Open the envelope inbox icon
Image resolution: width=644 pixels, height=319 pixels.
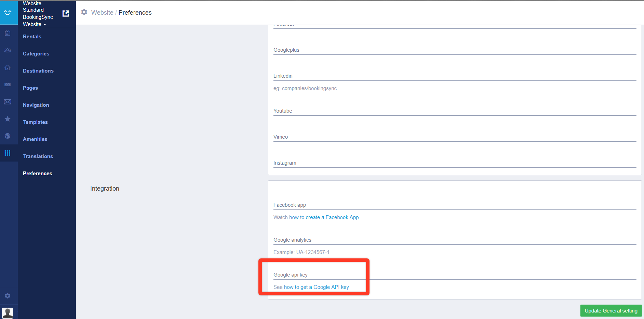[x=8, y=102]
